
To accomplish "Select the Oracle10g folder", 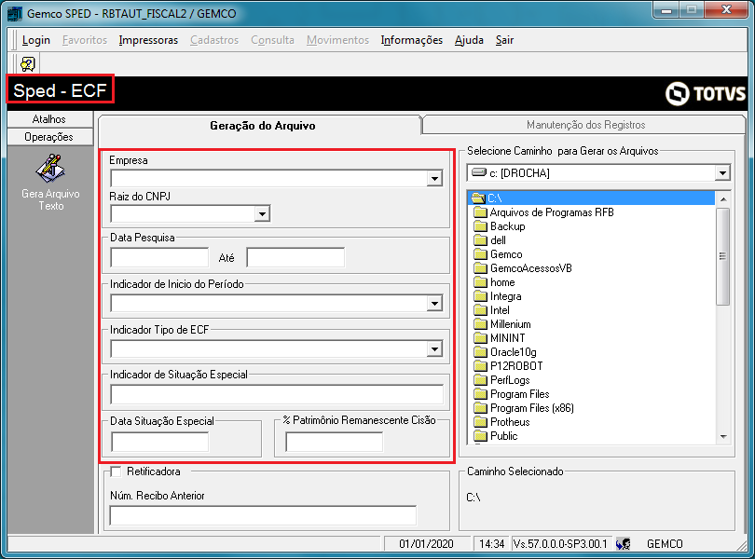I will click(x=505, y=352).
